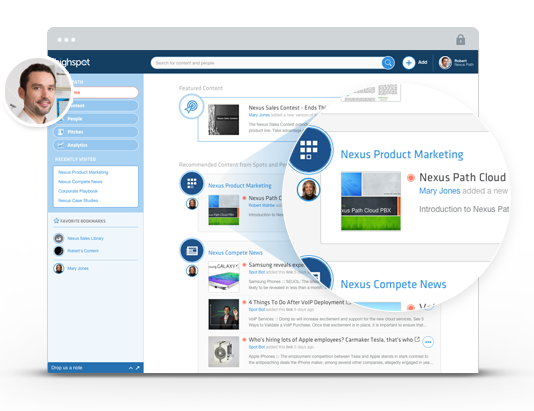Viewport: 534px width, 411px height.
Task: Open Samsung reveals article title
Action: click(276, 265)
